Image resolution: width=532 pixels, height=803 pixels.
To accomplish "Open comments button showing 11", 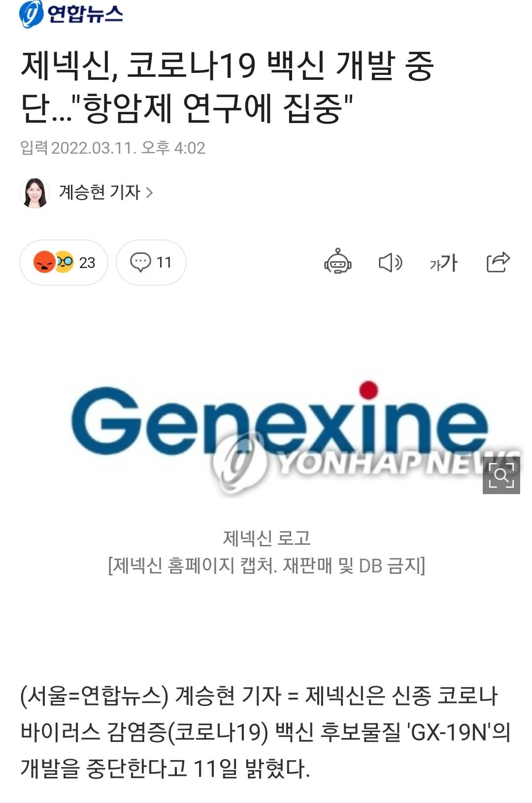I will [x=151, y=263].
